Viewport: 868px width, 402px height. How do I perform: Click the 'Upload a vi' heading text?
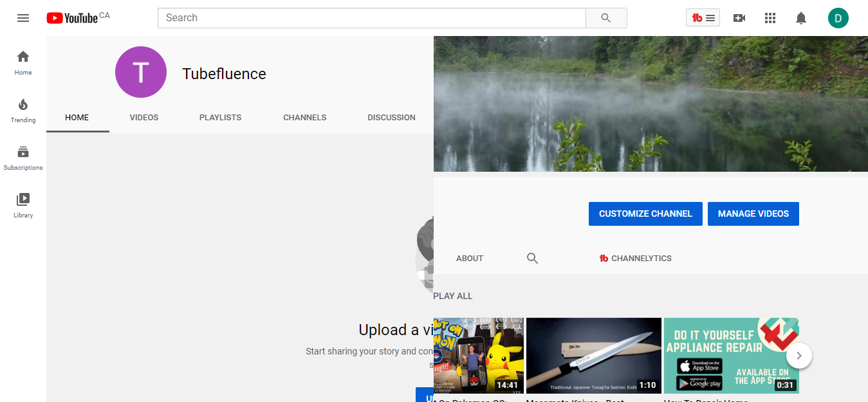point(396,330)
